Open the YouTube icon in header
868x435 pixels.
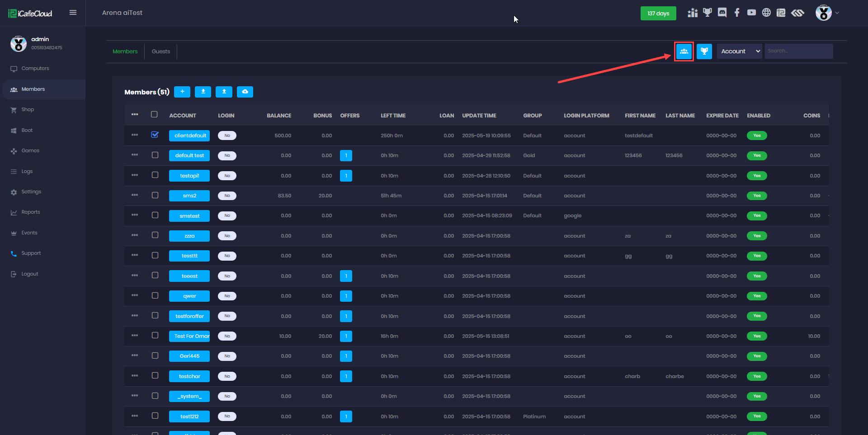[x=751, y=13]
